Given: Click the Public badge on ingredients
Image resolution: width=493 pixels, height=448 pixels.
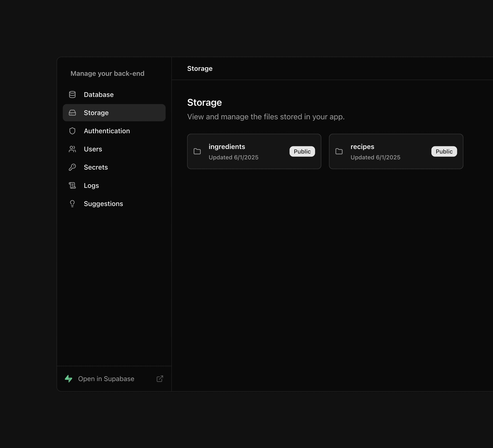Looking at the screenshot, I should point(302,152).
